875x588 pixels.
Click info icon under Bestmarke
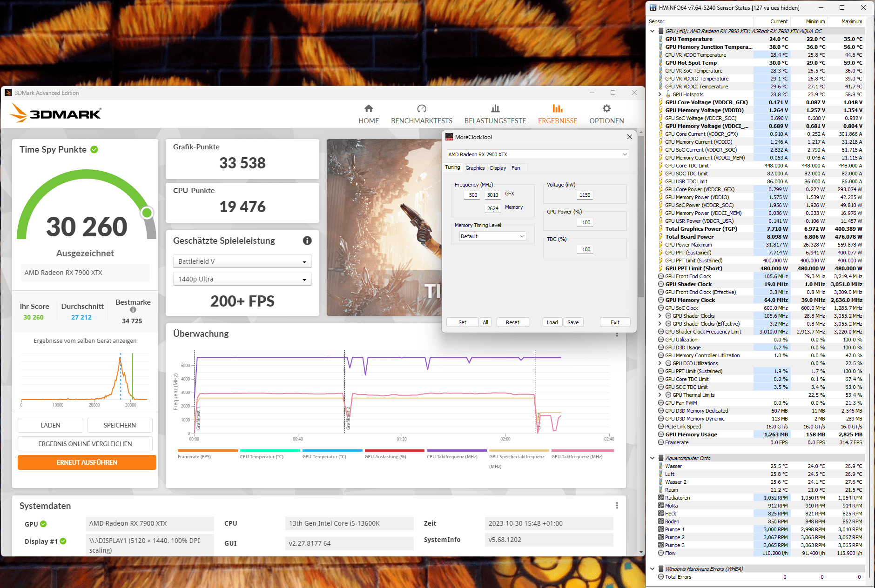click(x=133, y=310)
